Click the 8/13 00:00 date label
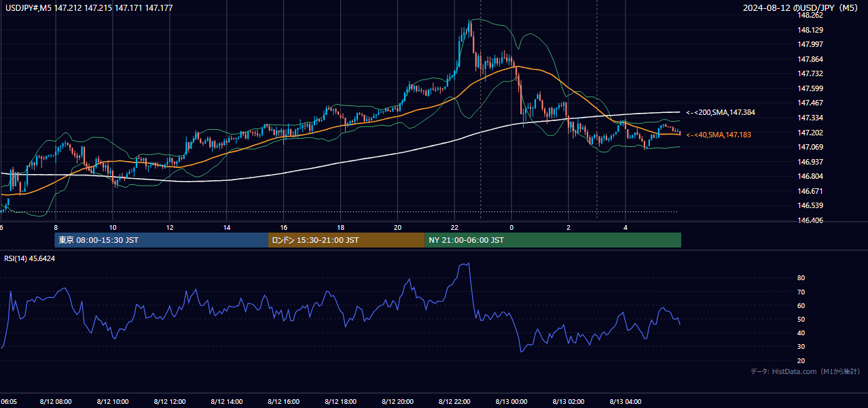Screen dimensions: 868x408 512,401
